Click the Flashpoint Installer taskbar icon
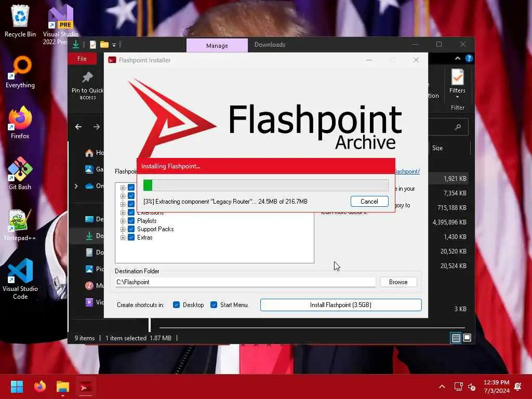The width and height of the screenshot is (532, 399). 85,387
